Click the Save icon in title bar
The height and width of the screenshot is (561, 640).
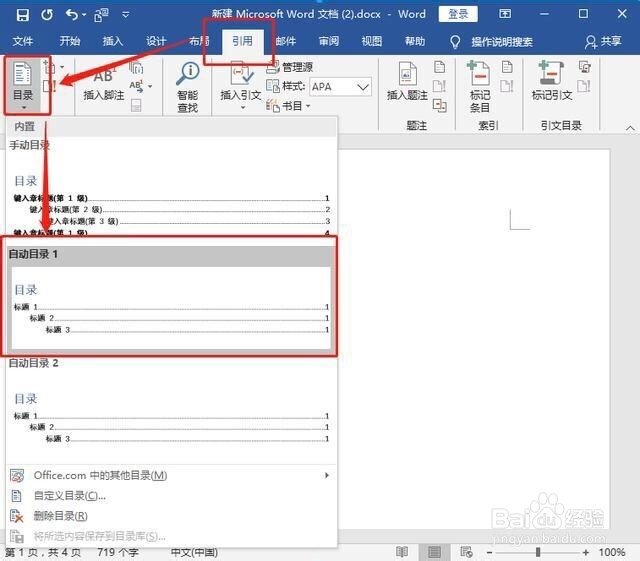point(22,15)
